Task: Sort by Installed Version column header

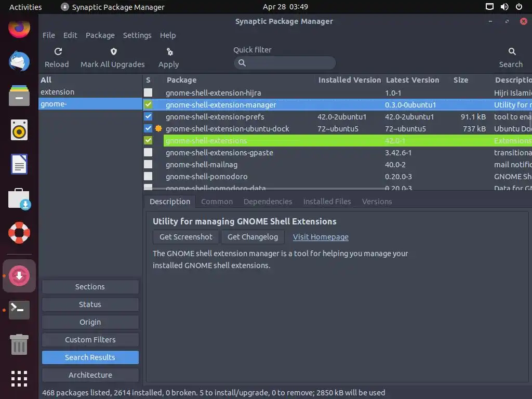Action: (350, 80)
